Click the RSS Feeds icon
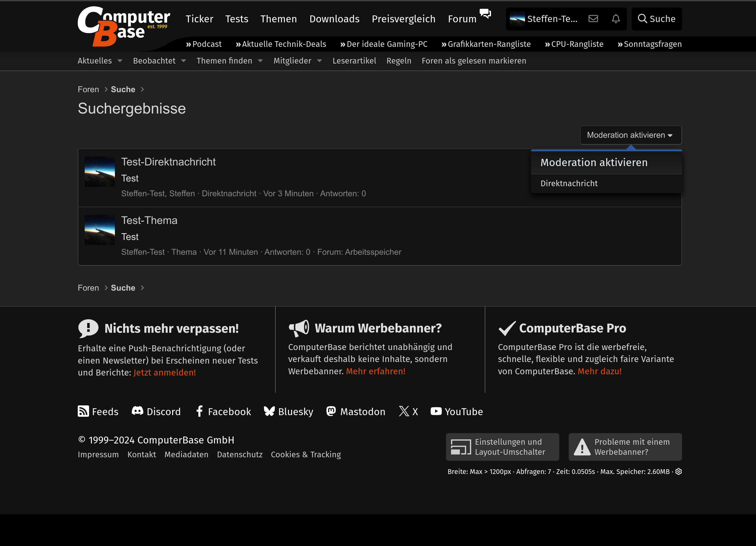Viewport: 756px width, 546px height. 83,411
